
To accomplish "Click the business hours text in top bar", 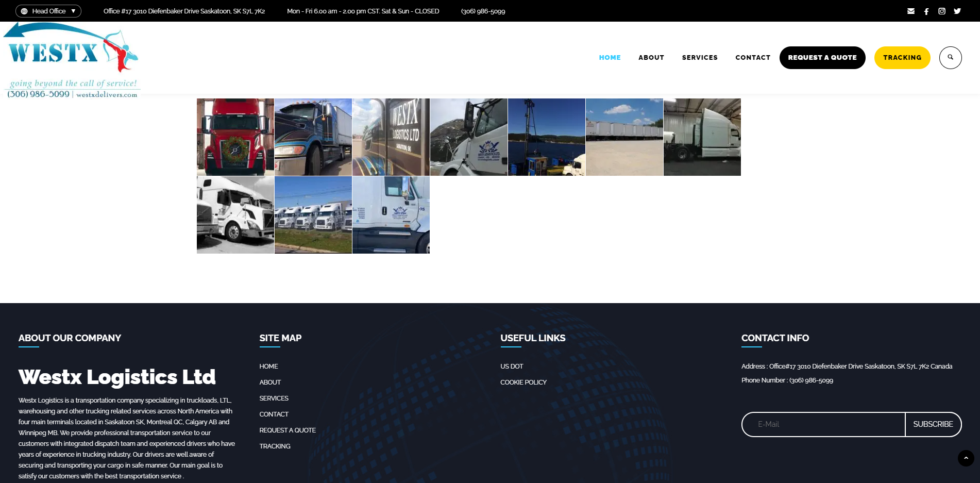I will tap(363, 11).
